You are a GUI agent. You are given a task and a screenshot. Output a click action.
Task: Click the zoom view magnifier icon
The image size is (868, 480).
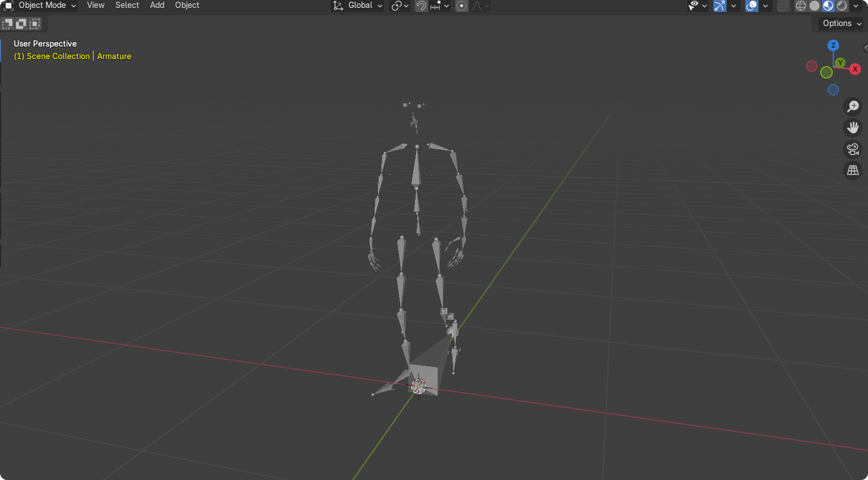pyautogui.click(x=853, y=106)
